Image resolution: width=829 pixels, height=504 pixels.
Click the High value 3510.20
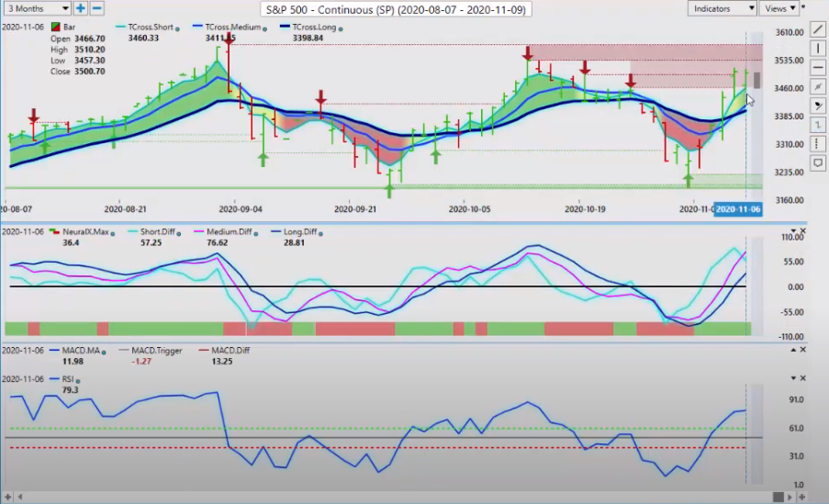(x=89, y=50)
